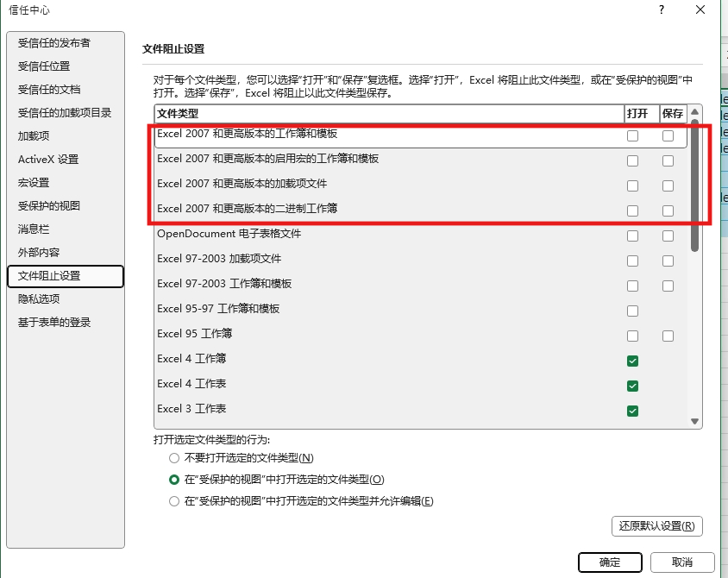This screenshot has width=728, height=578.
Task: Check 打开 for Excel 2007 工作簿和模板
Action: click(x=632, y=135)
